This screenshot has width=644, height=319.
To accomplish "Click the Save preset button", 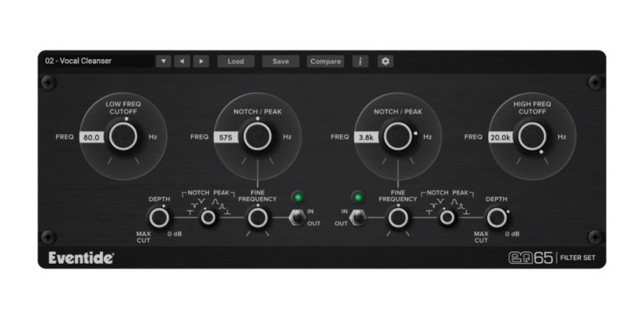I will 281,62.
